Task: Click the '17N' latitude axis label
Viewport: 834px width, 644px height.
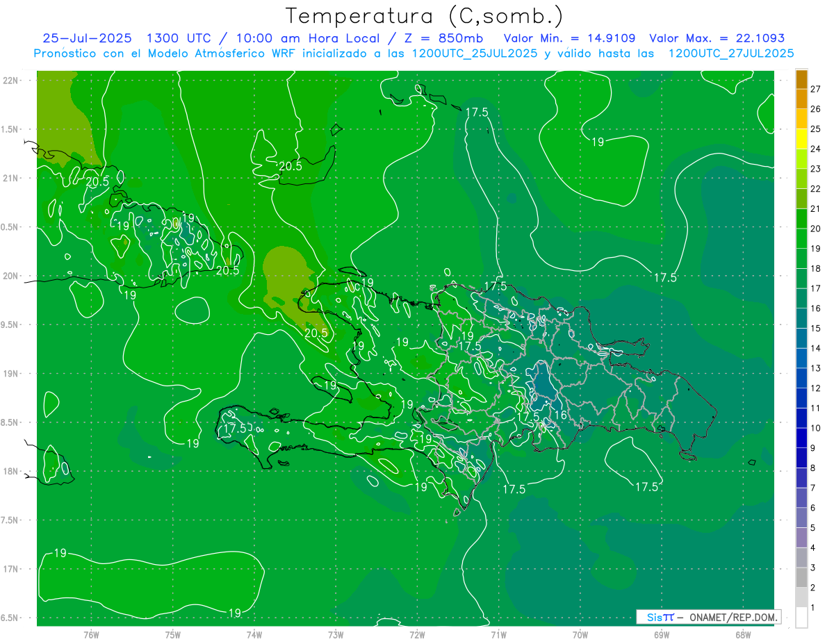Action: click(10, 569)
